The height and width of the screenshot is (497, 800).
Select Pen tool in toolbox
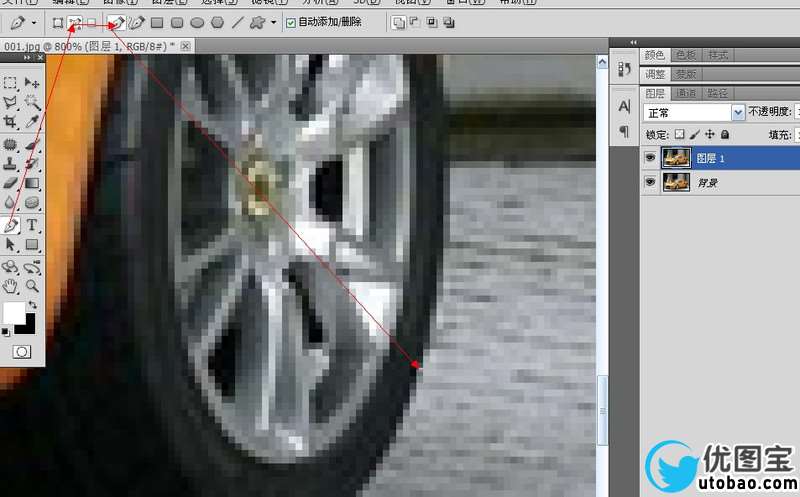(x=11, y=226)
